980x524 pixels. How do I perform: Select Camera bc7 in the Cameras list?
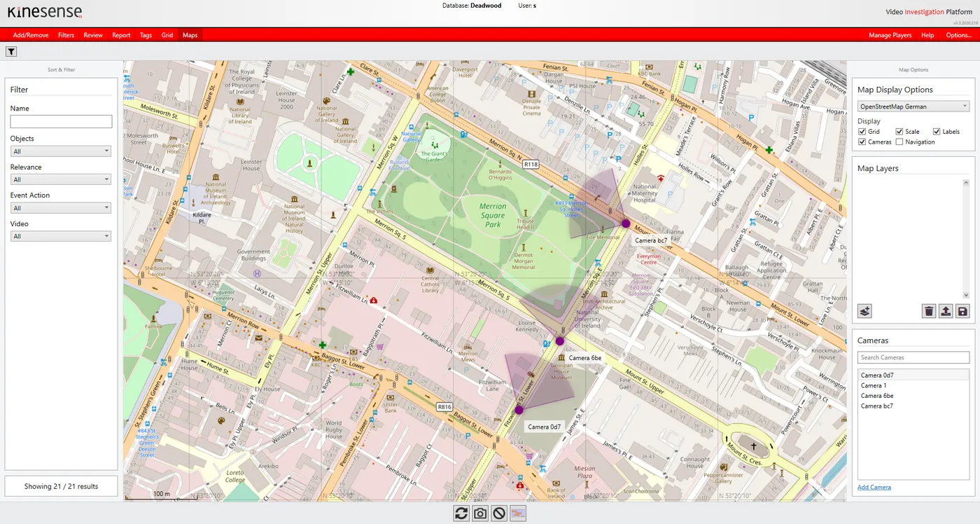(913, 406)
